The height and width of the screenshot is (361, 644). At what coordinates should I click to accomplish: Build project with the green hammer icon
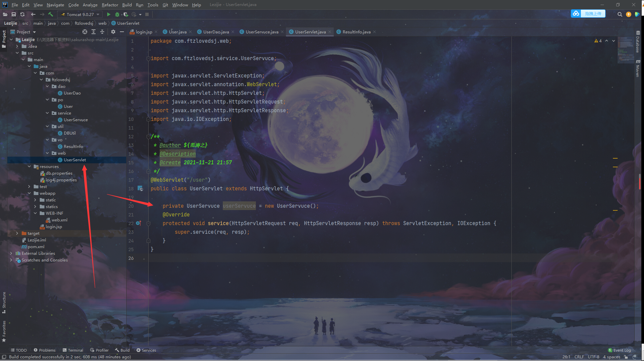(x=51, y=14)
